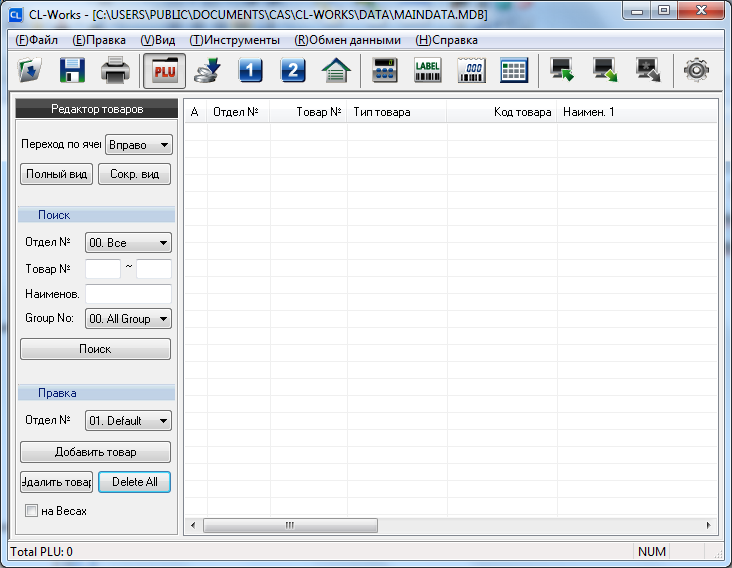Open the Файл menu
732x568 pixels.
[x=37, y=40]
